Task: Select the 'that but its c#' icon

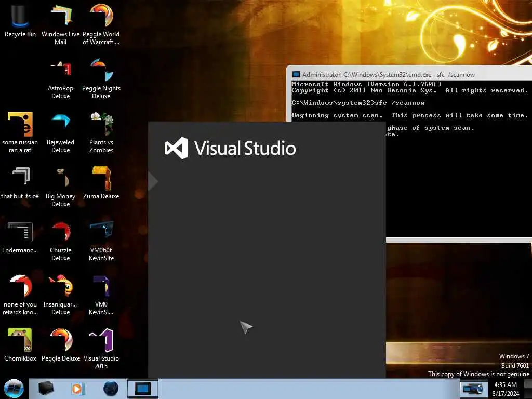Action: [x=20, y=183]
